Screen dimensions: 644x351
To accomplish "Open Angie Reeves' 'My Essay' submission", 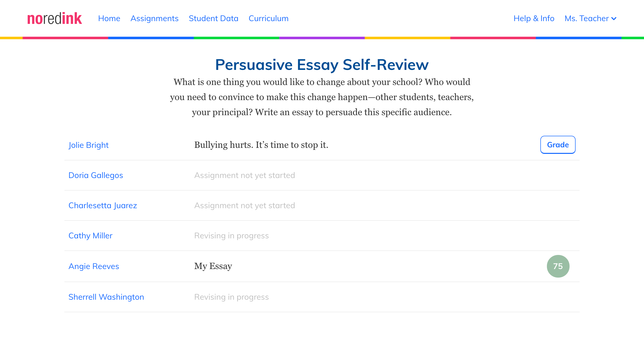I will pyautogui.click(x=213, y=266).
